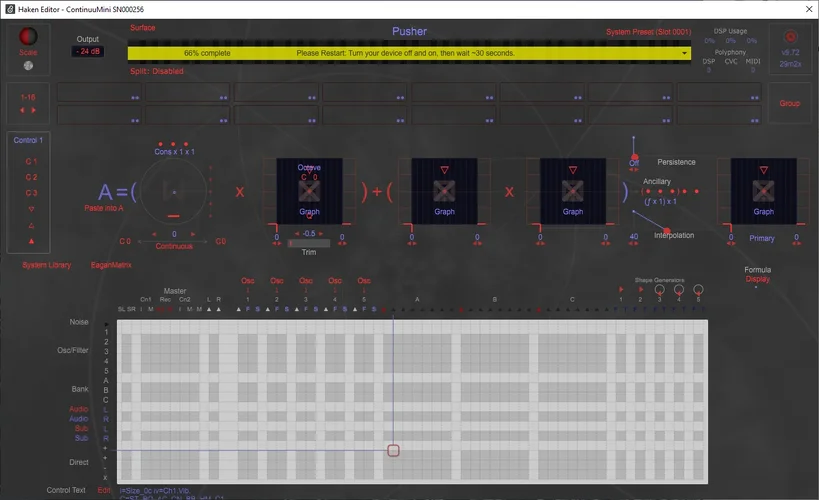Click the Persistence slider red handle
Screen dimensions: 819x500
click(x=635, y=157)
